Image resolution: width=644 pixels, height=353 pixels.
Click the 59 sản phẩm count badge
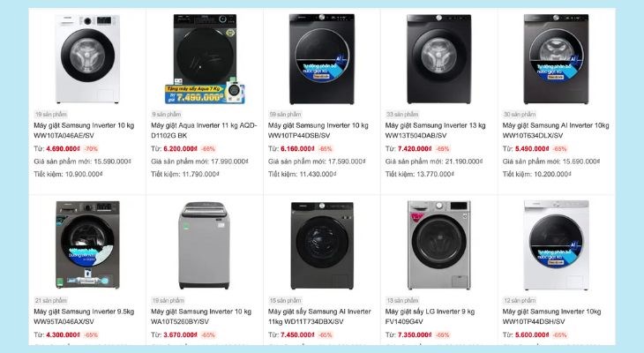pyautogui.click(x=285, y=114)
